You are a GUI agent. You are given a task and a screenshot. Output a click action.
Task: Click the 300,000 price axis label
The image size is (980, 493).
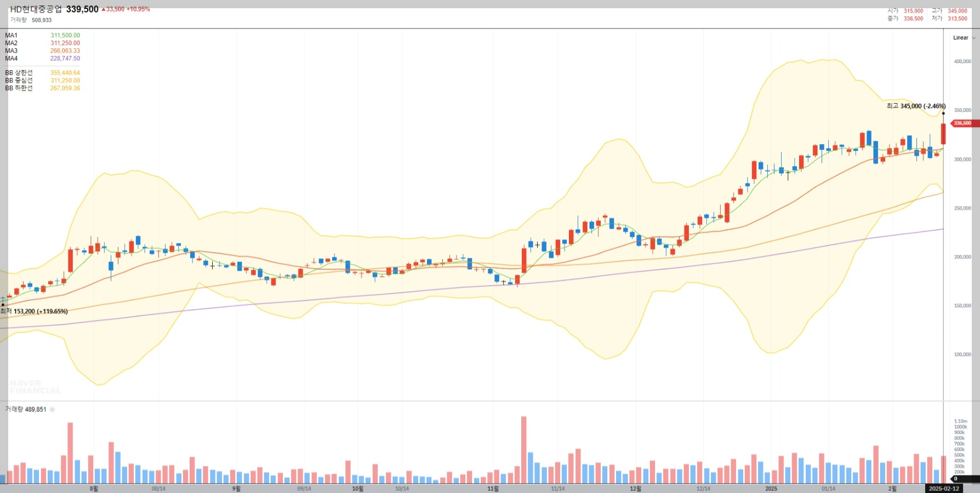coord(962,160)
